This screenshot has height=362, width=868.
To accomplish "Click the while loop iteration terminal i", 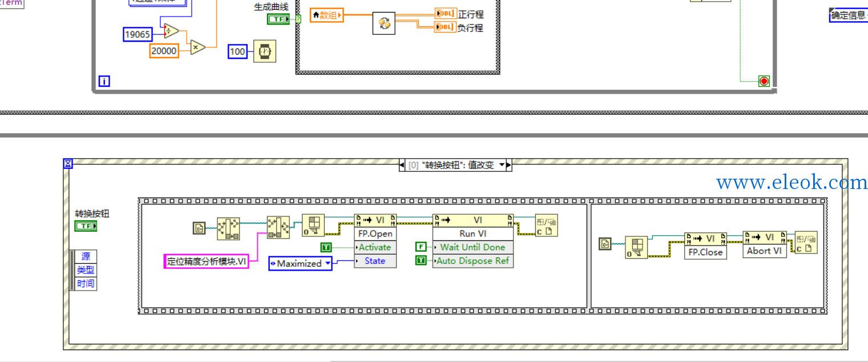I will (x=104, y=81).
